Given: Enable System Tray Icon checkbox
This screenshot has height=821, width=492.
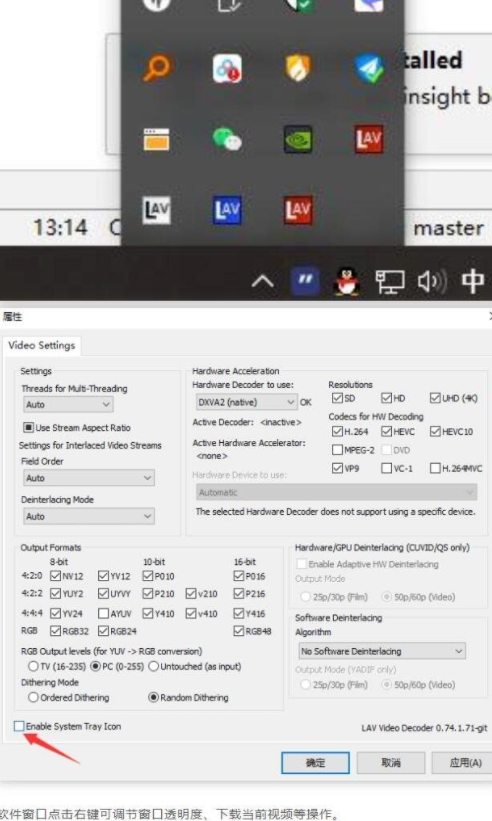Looking at the screenshot, I should (x=19, y=726).
